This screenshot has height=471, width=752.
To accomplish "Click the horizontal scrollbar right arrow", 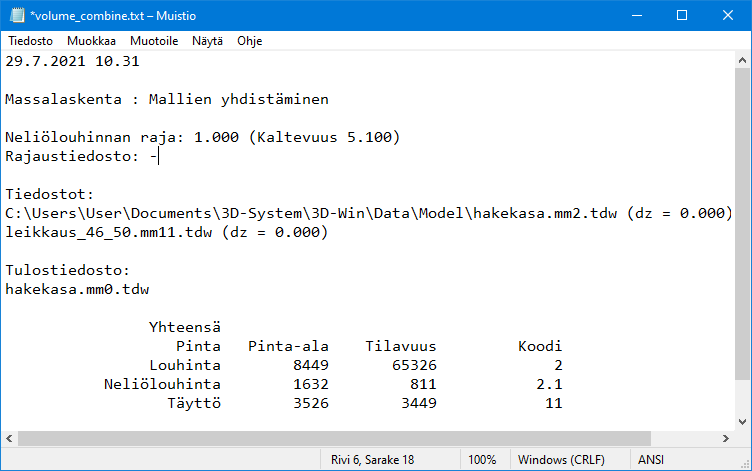I will click(x=725, y=439).
